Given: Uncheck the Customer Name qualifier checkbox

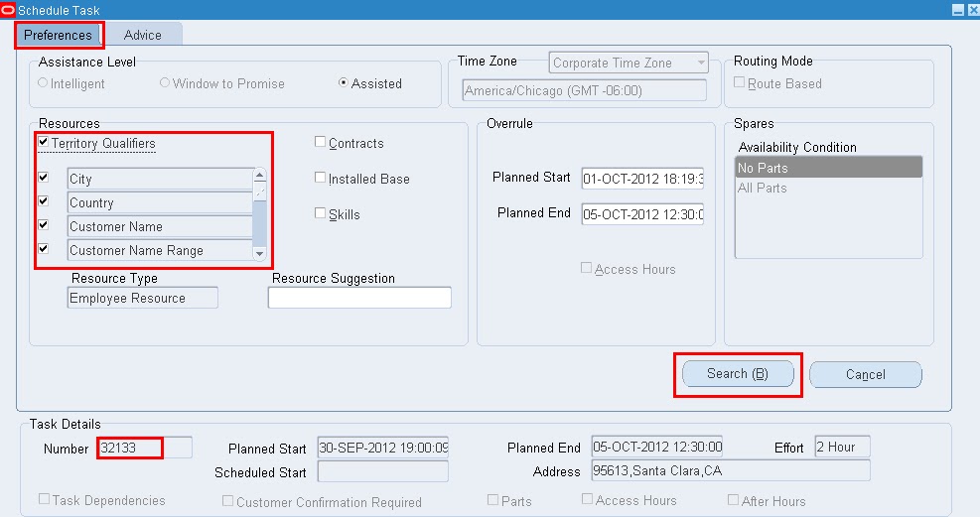Looking at the screenshot, I should tap(43, 225).
